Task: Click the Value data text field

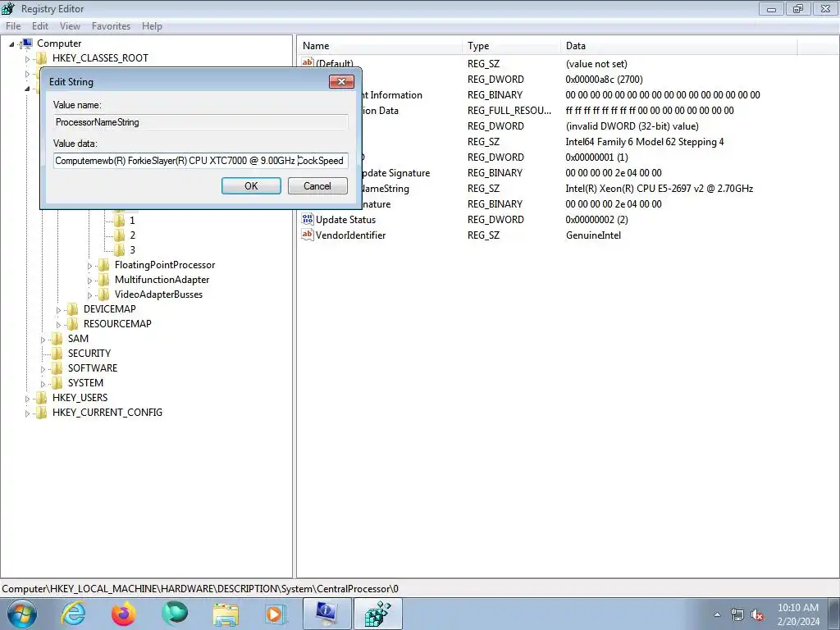Action: [201, 161]
